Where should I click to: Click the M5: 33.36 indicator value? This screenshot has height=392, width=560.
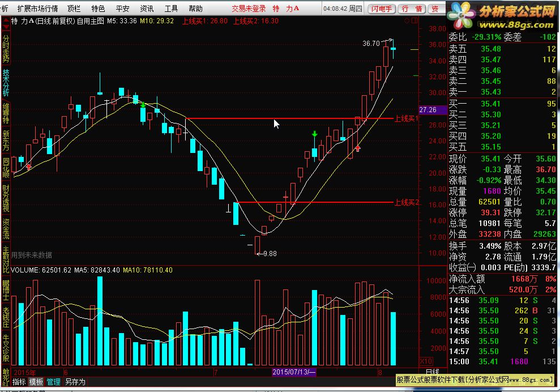[121, 21]
